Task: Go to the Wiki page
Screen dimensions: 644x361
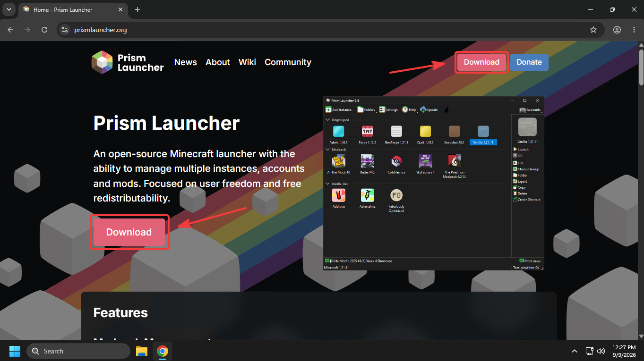Action: coord(247,62)
